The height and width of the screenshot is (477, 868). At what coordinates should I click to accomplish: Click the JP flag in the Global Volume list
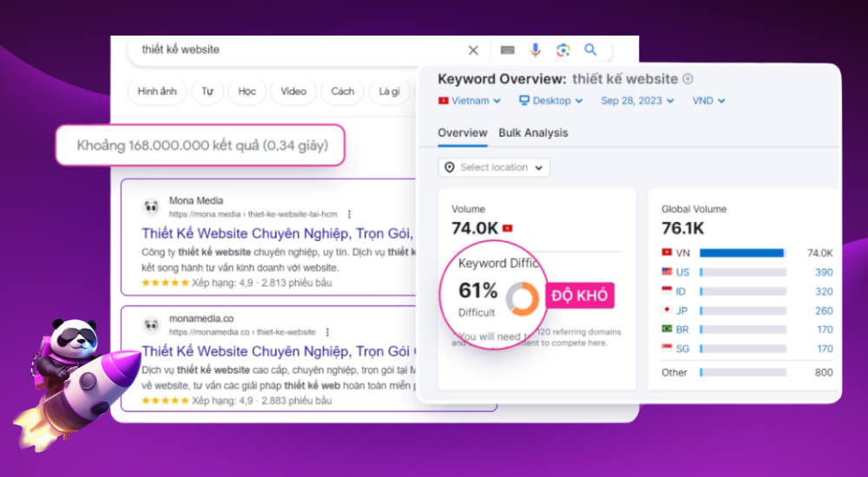coord(667,310)
